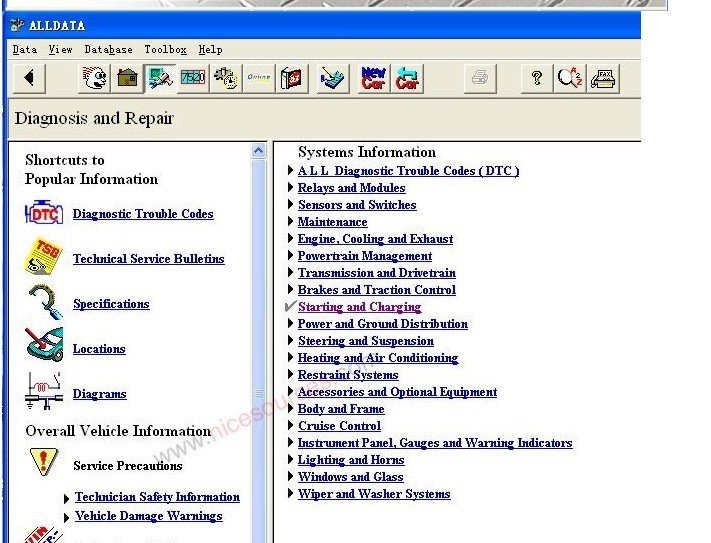Image resolution: width=711 pixels, height=543 pixels.
Task: Expand the Technician Safety Information arrow
Action: tap(67, 499)
